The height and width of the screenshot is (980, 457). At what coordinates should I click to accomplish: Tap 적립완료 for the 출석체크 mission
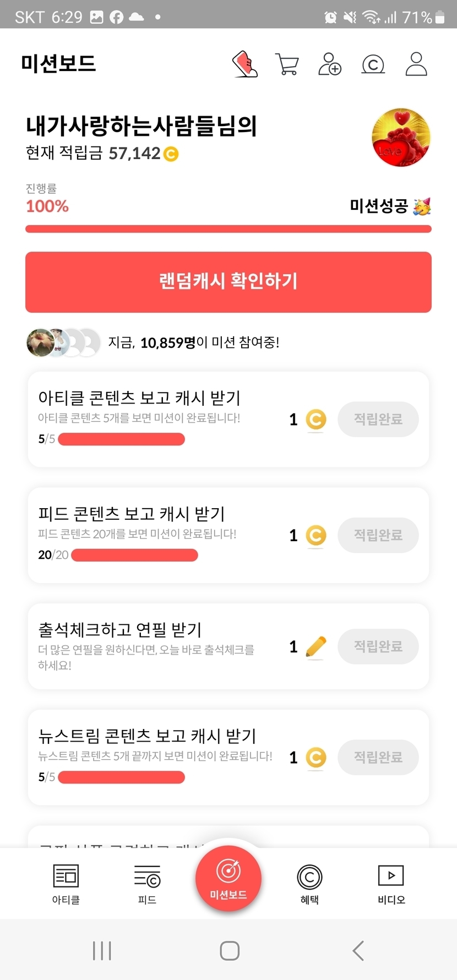378,646
